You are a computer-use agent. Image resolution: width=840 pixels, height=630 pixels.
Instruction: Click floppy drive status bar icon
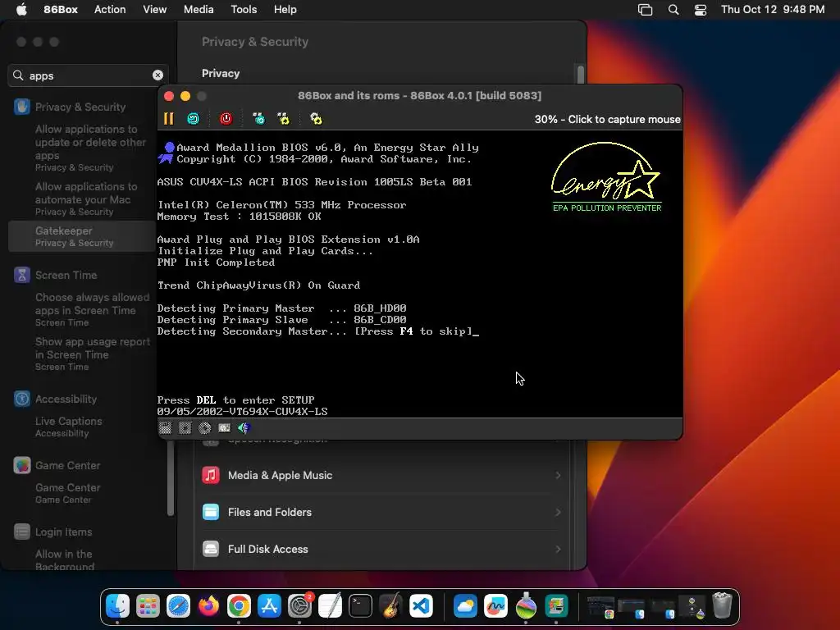pos(166,427)
